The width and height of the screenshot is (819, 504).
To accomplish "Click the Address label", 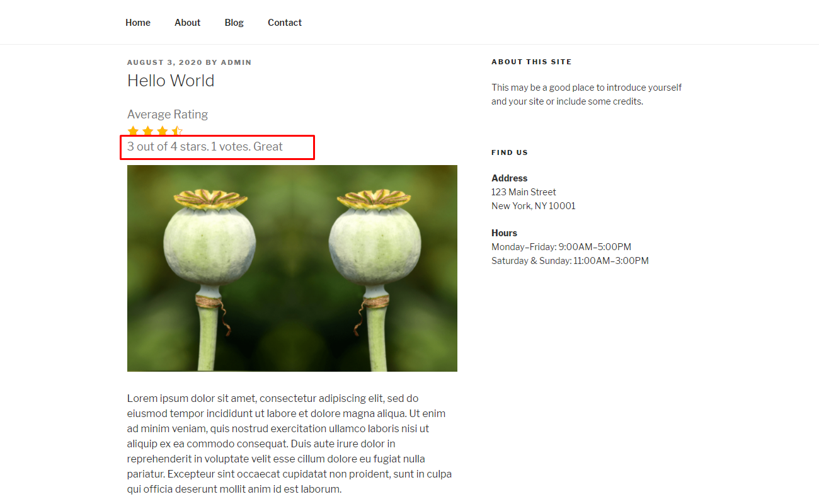I will tap(510, 178).
